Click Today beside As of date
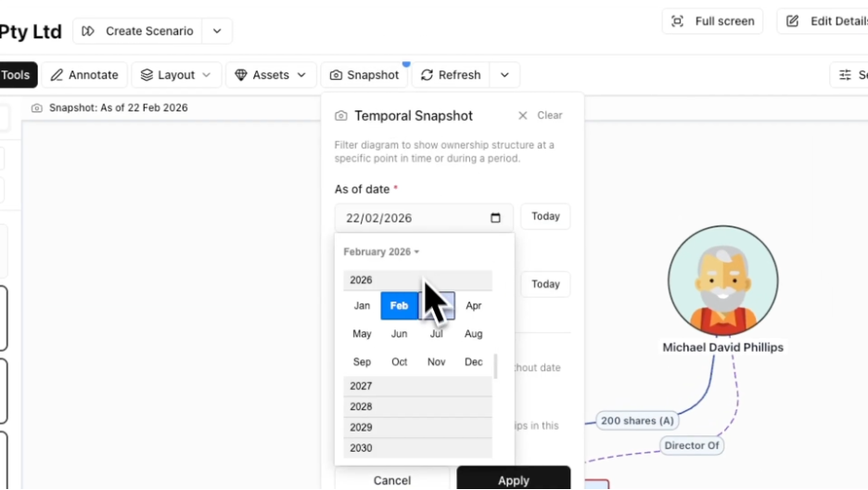Image resolution: width=868 pixels, height=490 pixels. 545,216
